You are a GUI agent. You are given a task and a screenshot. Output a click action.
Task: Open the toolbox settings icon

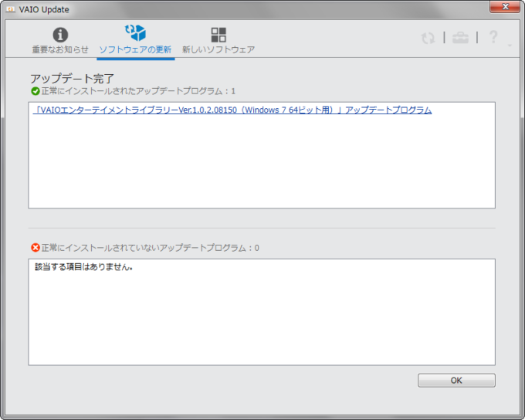pos(460,38)
